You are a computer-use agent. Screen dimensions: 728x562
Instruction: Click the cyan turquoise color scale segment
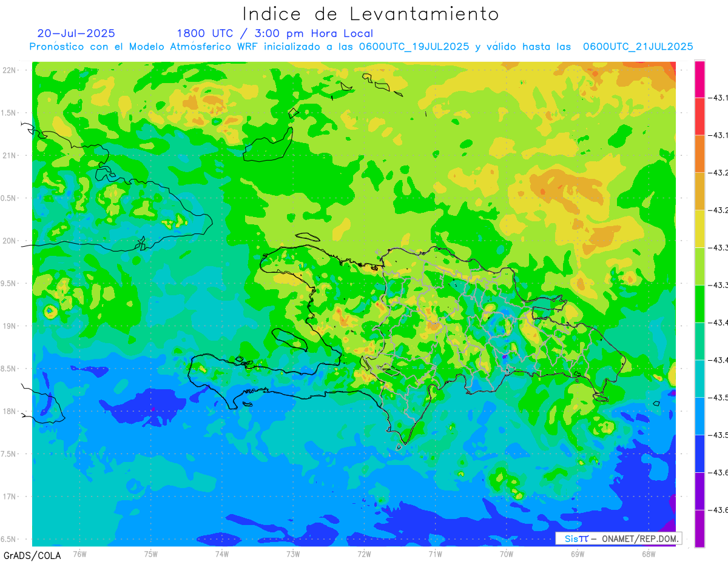[x=700, y=379]
